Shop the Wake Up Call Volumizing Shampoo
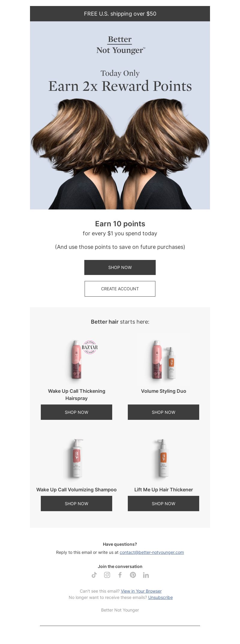This screenshot has width=240, height=644. (x=76, y=504)
